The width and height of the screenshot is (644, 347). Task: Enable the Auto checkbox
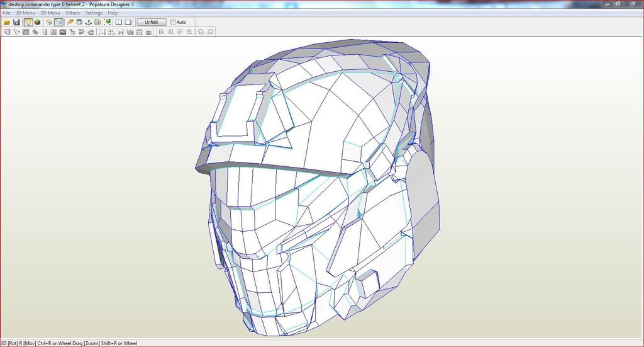tap(173, 22)
